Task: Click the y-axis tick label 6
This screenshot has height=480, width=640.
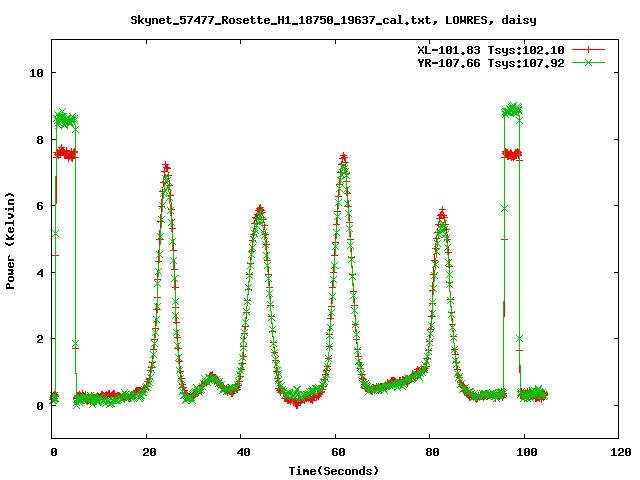Action: point(40,206)
